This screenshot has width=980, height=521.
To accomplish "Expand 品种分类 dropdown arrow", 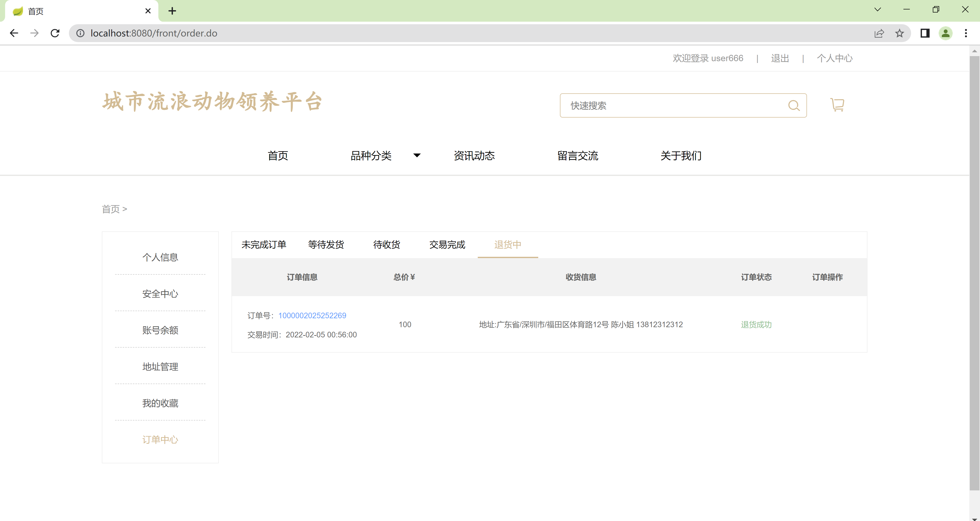I will (417, 155).
